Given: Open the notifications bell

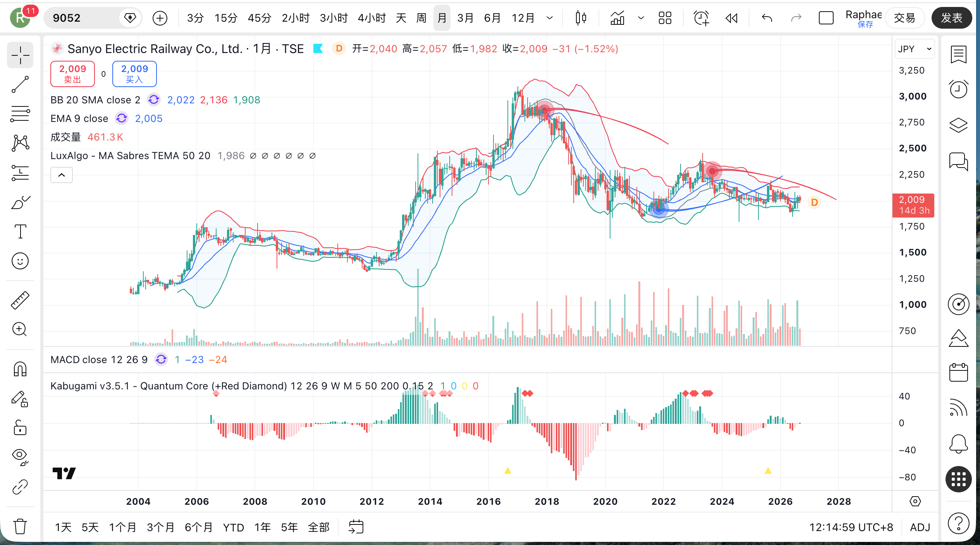Looking at the screenshot, I should point(958,444).
